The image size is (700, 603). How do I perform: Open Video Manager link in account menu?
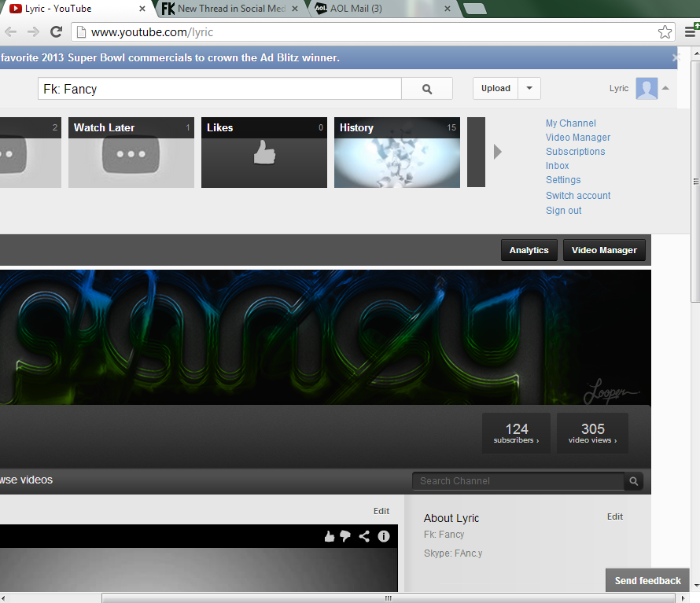(x=577, y=138)
